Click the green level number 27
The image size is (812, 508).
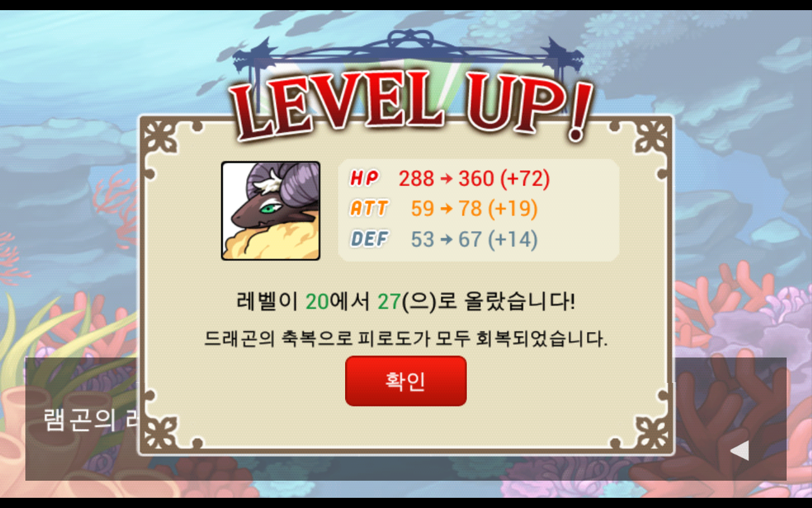[x=388, y=302]
